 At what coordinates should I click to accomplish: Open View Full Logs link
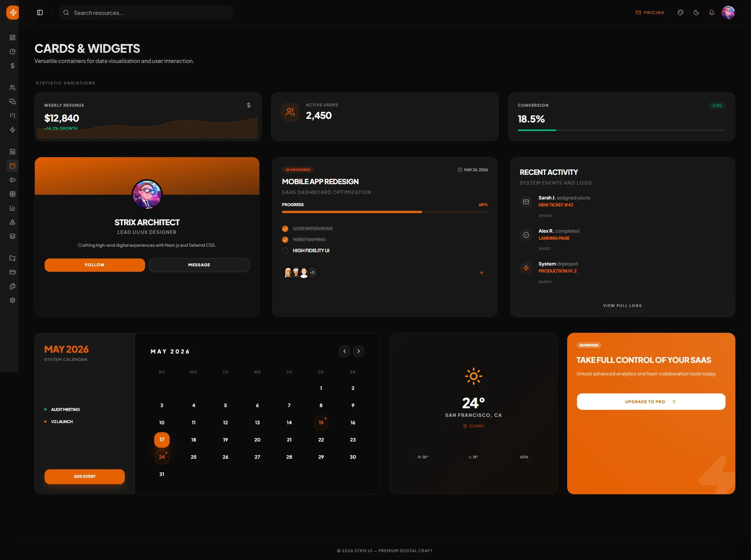tap(622, 306)
